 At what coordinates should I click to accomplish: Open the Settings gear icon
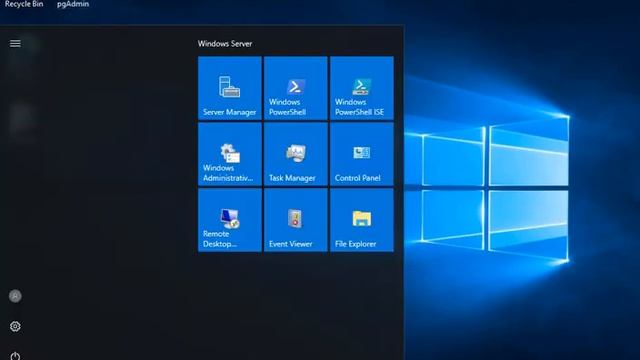coord(15,326)
